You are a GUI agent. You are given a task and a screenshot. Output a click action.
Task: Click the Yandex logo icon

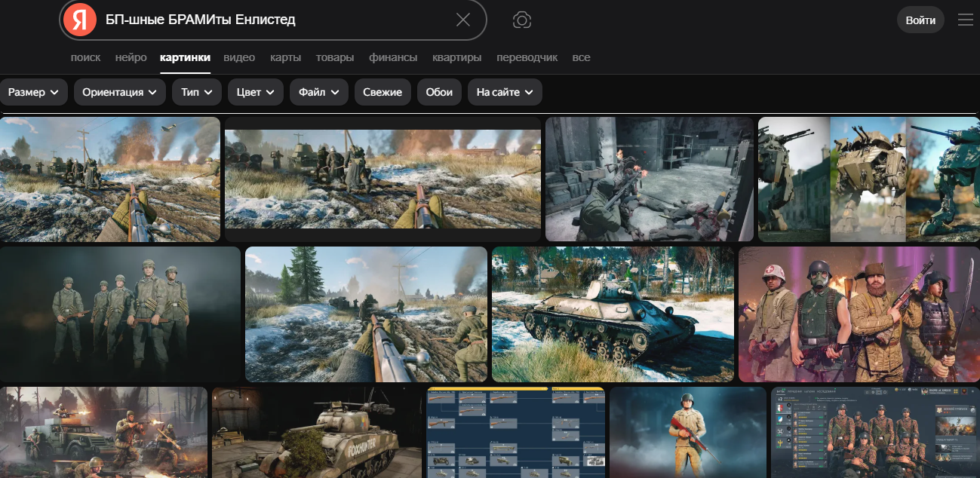79,20
